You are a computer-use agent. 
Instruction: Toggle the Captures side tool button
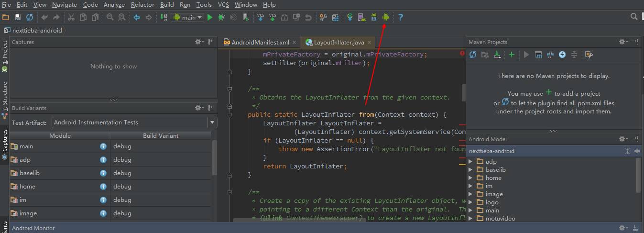pos(5,144)
